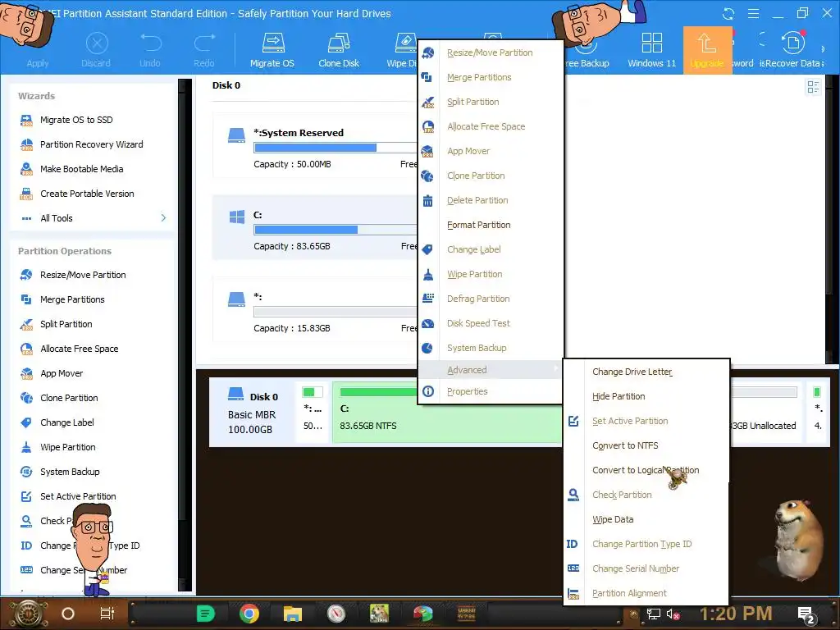Select App Mover in context menu
840x630 pixels.
coord(491,151)
